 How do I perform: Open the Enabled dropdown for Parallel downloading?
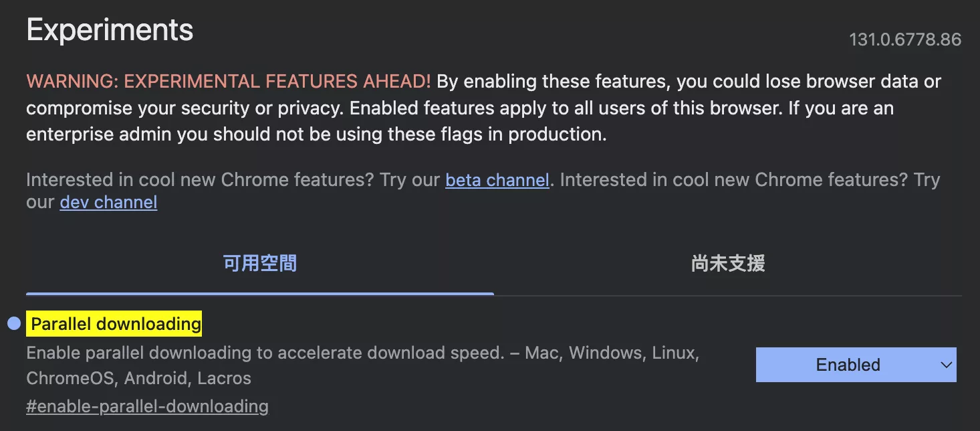coord(856,365)
